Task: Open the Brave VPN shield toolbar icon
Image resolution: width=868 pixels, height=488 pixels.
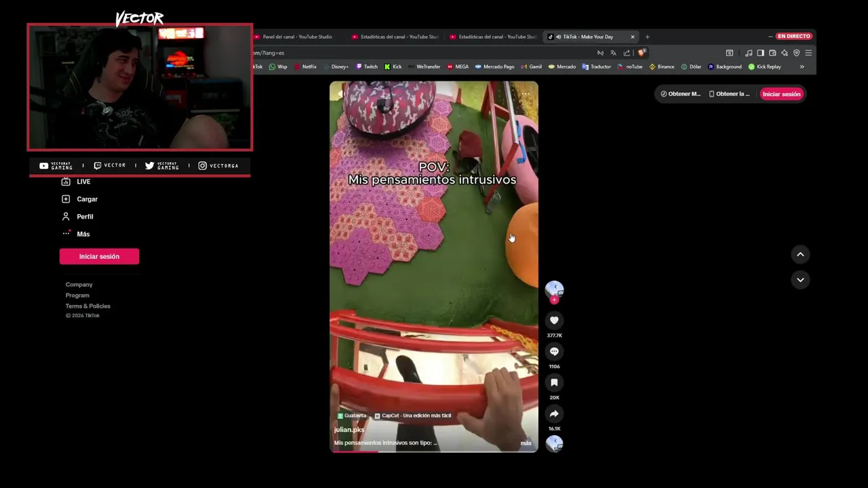Action: (796, 53)
